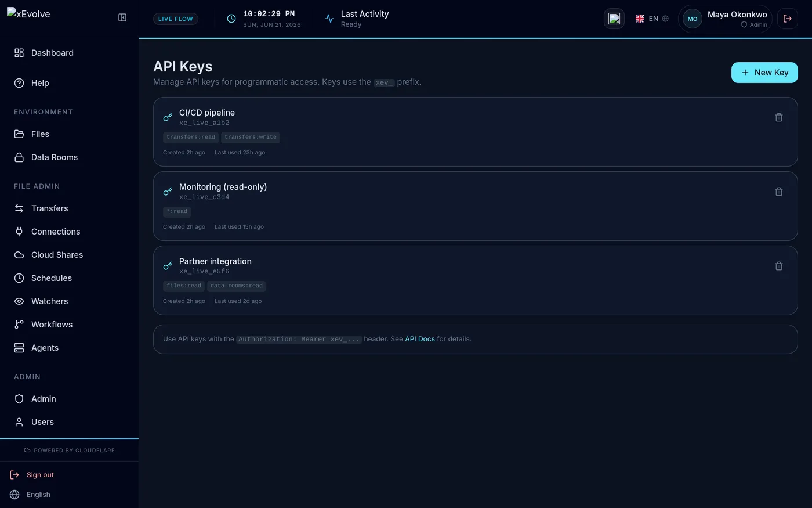Image resolution: width=812 pixels, height=508 pixels.
Task: Change language via English option
Action: click(38, 495)
